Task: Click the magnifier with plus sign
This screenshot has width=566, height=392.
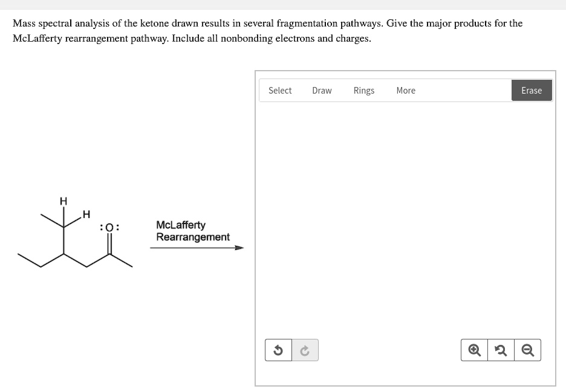Action: point(474,350)
